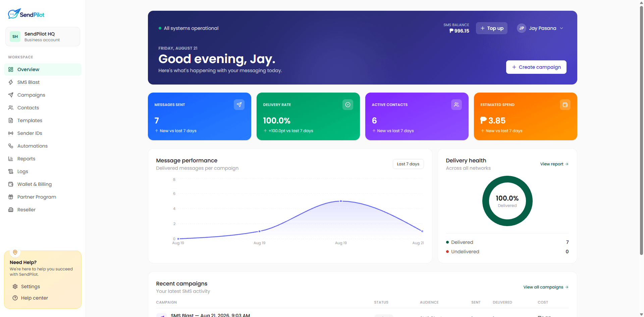644x317 pixels.
Task: Click the 100.0% delivered donut chart
Action: click(x=507, y=201)
